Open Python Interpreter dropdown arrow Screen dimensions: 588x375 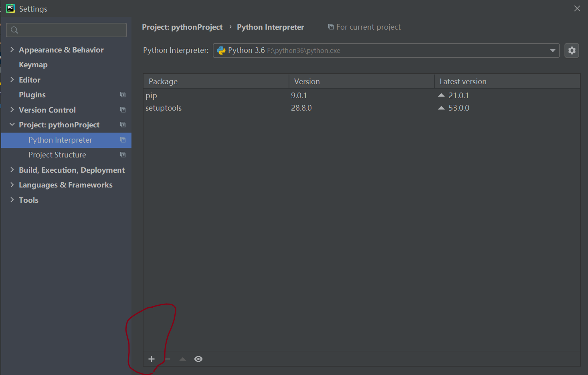tap(553, 50)
